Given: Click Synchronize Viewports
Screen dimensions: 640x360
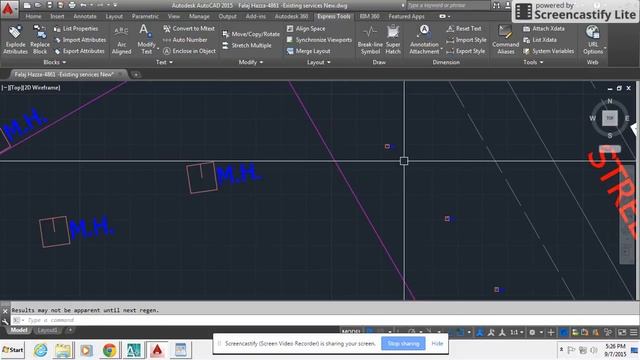Looking at the screenshot, I should click(319, 40).
